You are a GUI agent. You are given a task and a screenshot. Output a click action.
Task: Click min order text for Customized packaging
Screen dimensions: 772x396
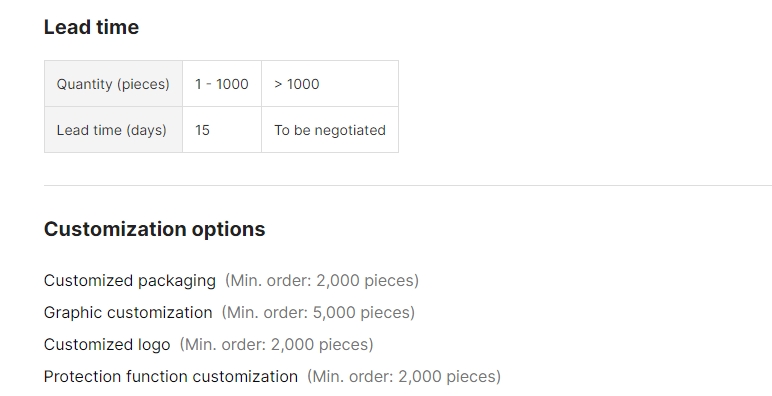pos(322,281)
